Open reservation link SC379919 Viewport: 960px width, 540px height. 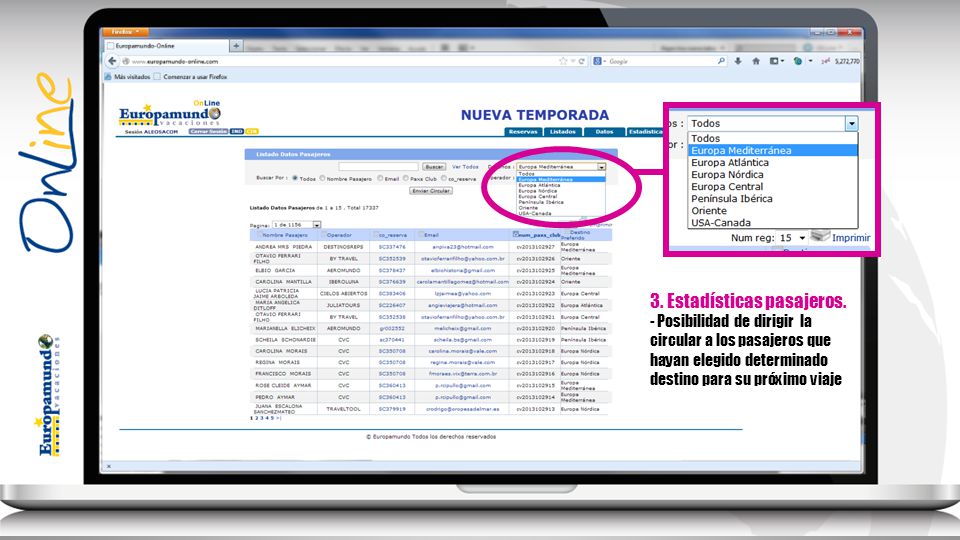coord(392,409)
